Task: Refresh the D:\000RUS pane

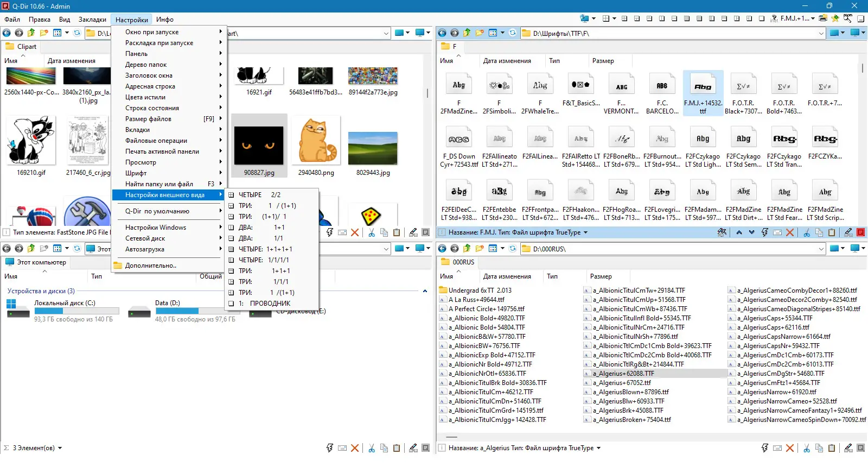Action: (512, 249)
